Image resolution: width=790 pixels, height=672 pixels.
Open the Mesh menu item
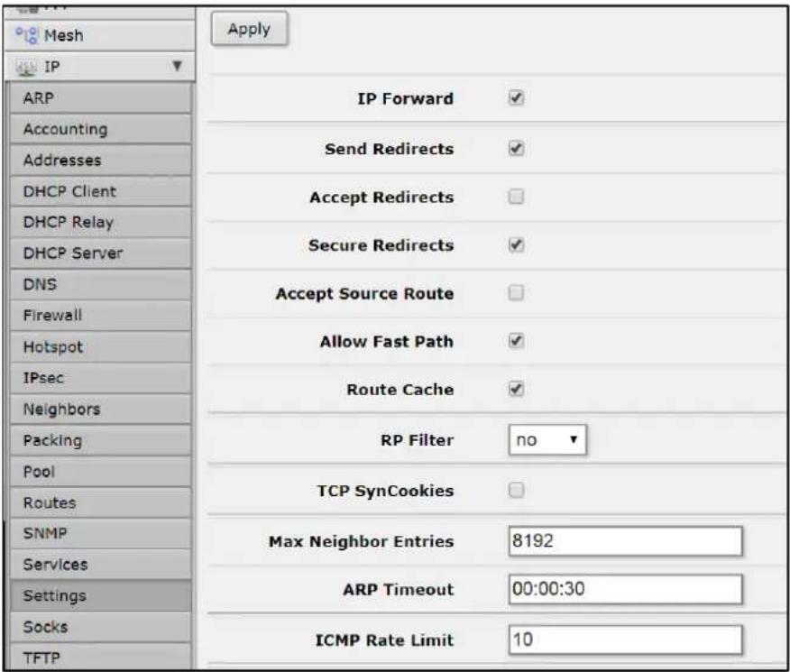(x=99, y=35)
